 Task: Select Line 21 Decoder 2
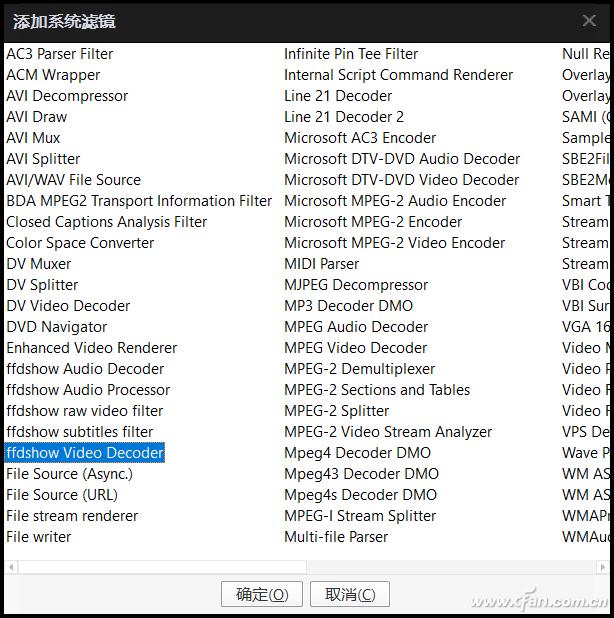tap(344, 117)
